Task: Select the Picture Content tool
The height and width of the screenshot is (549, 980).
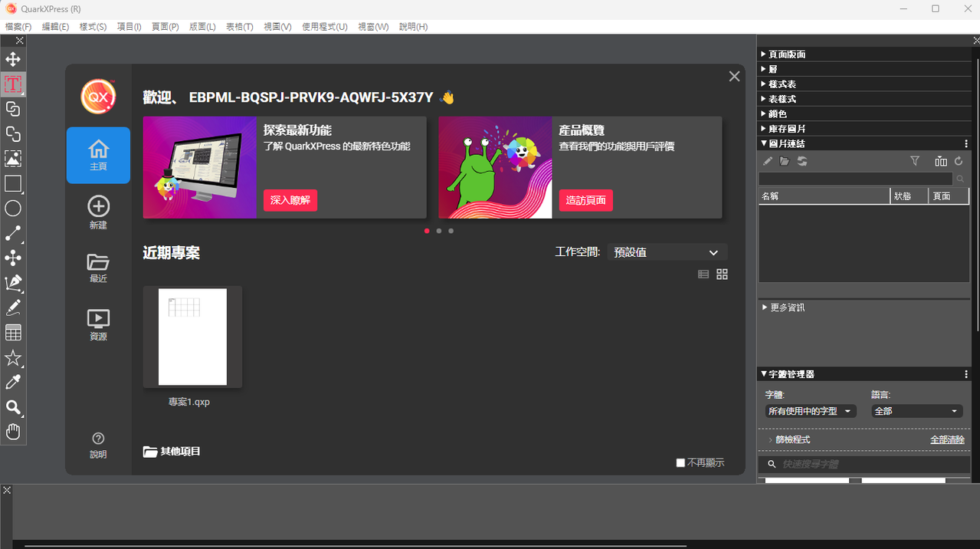Action: pyautogui.click(x=13, y=159)
